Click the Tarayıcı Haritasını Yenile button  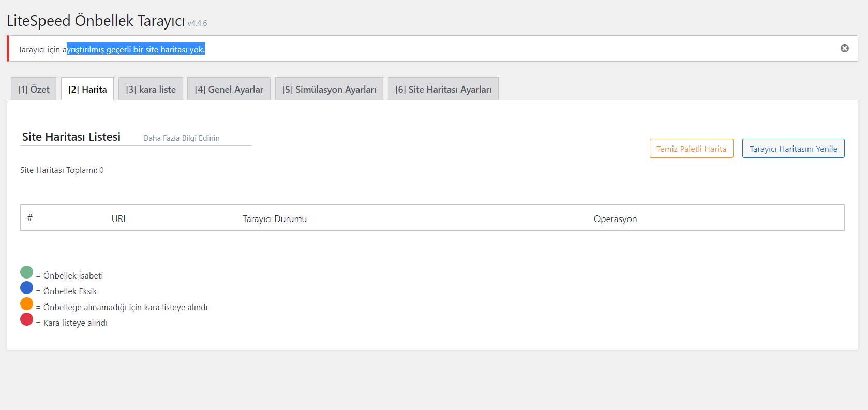coord(793,149)
